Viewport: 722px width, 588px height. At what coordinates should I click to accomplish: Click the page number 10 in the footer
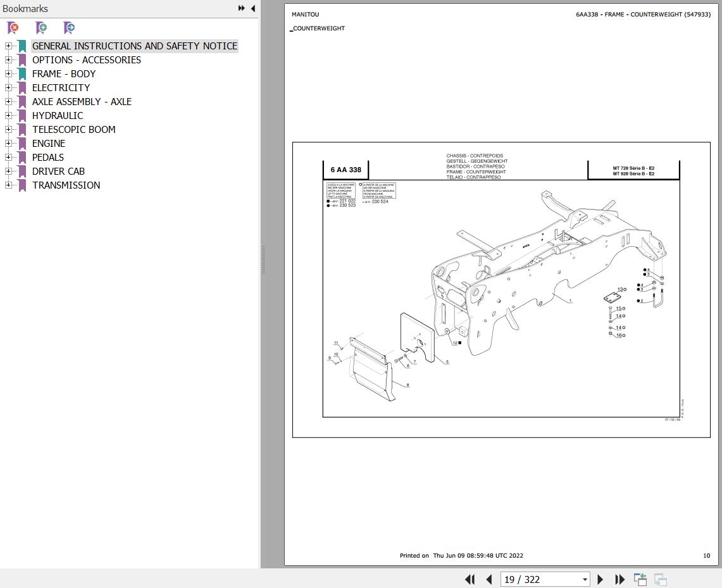[x=706, y=555]
